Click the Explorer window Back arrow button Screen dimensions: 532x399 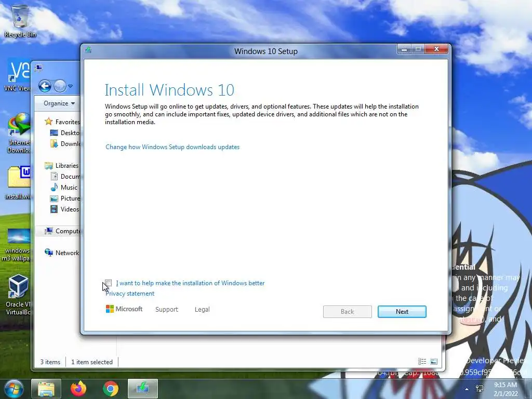tap(45, 86)
